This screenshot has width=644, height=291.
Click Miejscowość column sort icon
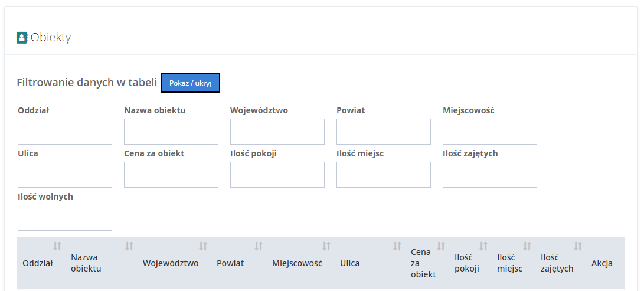[326, 246]
